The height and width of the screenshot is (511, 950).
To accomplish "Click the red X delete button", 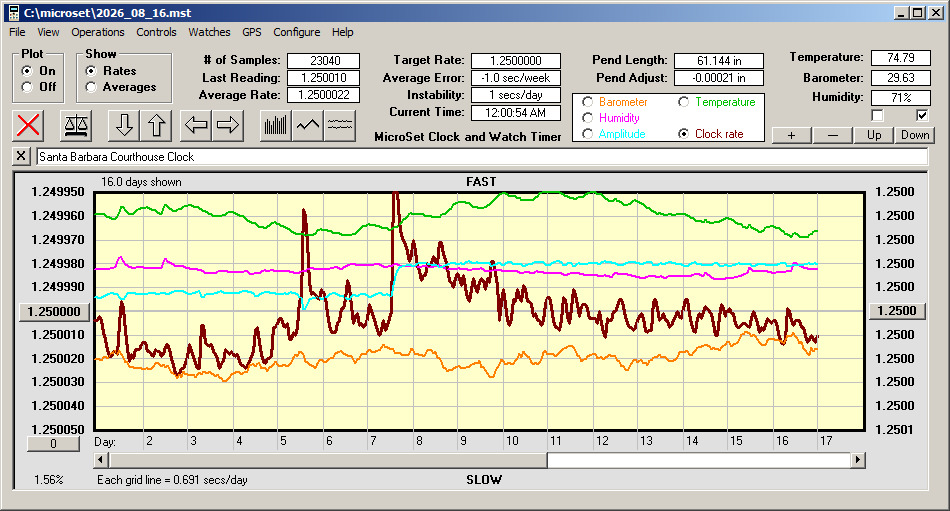I will [x=28, y=125].
